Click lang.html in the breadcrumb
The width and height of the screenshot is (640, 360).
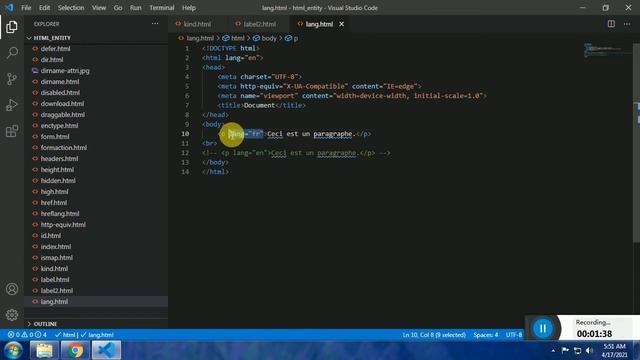coord(200,38)
